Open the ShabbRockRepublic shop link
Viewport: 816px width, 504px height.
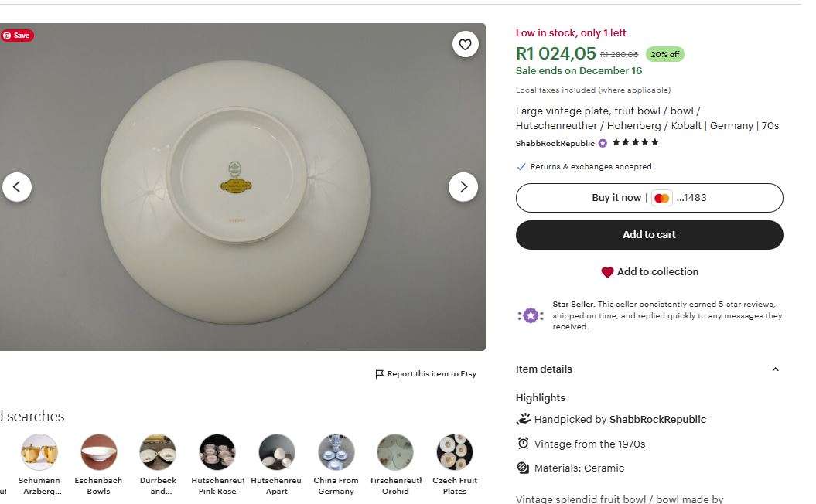pyautogui.click(x=555, y=143)
